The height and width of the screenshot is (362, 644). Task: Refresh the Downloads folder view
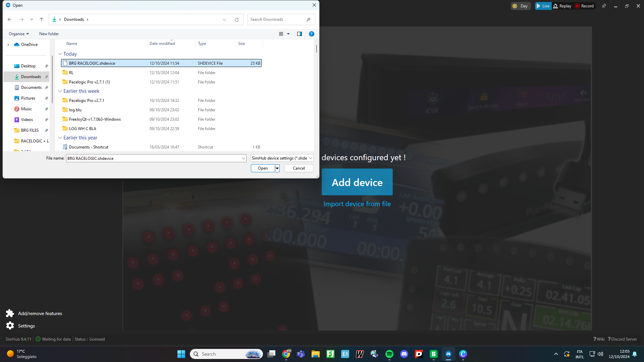coord(237,19)
